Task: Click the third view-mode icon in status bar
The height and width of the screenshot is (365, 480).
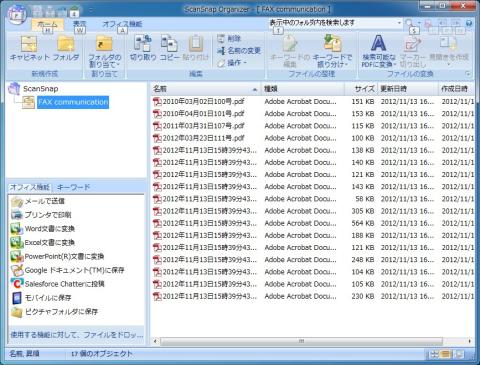Action: point(459,354)
